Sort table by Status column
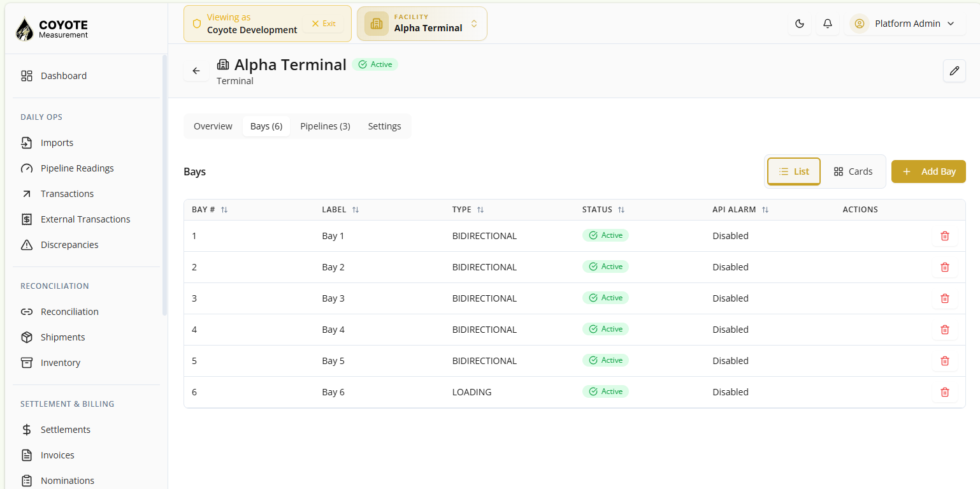The image size is (980, 489). (x=603, y=210)
